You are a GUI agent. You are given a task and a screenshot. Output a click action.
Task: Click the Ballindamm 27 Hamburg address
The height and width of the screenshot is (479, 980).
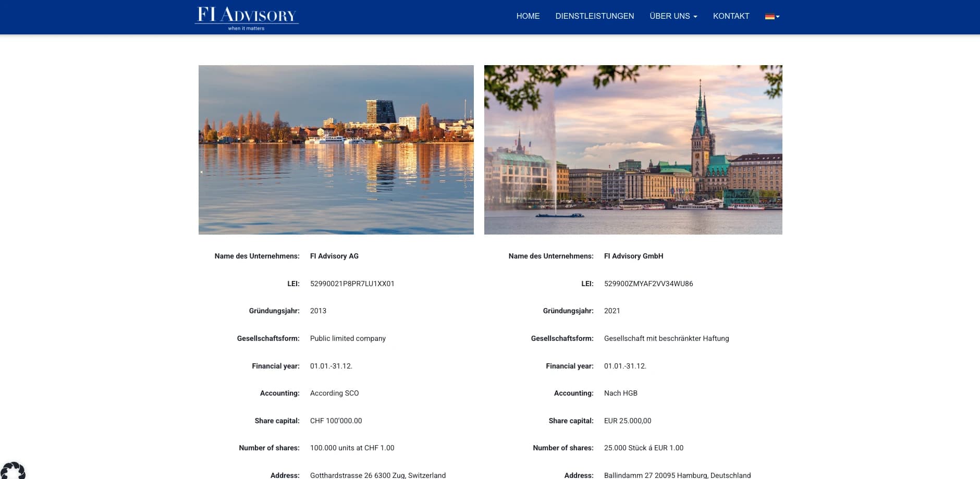[677, 475]
